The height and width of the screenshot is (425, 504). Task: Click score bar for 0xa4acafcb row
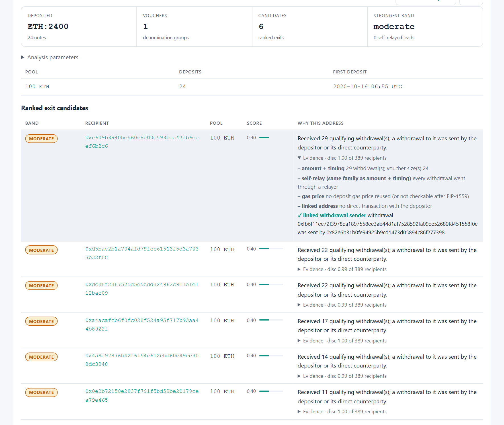[x=271, y=320]
